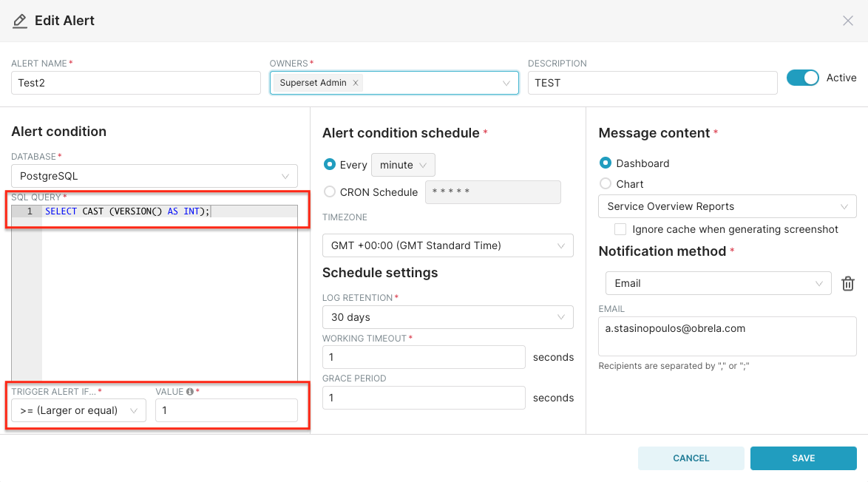Image resolution: width=868 pixels, height=482 pixels.
Task: Click the Cancel button
Action: 691,458
